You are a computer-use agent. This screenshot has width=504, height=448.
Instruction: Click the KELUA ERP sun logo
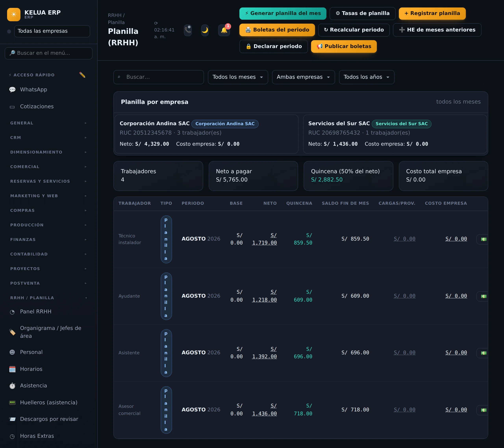[x=14, y=15]
